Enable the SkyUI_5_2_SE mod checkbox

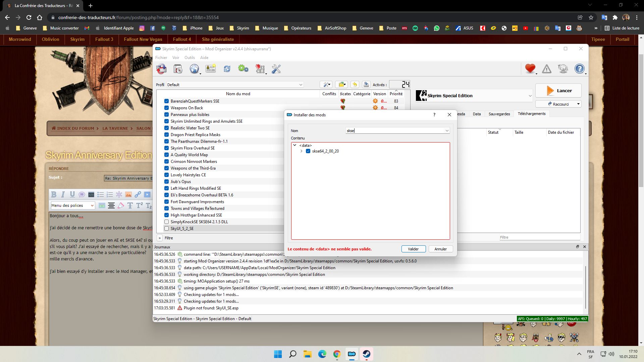pyautogui.click(x=166, y=229)
